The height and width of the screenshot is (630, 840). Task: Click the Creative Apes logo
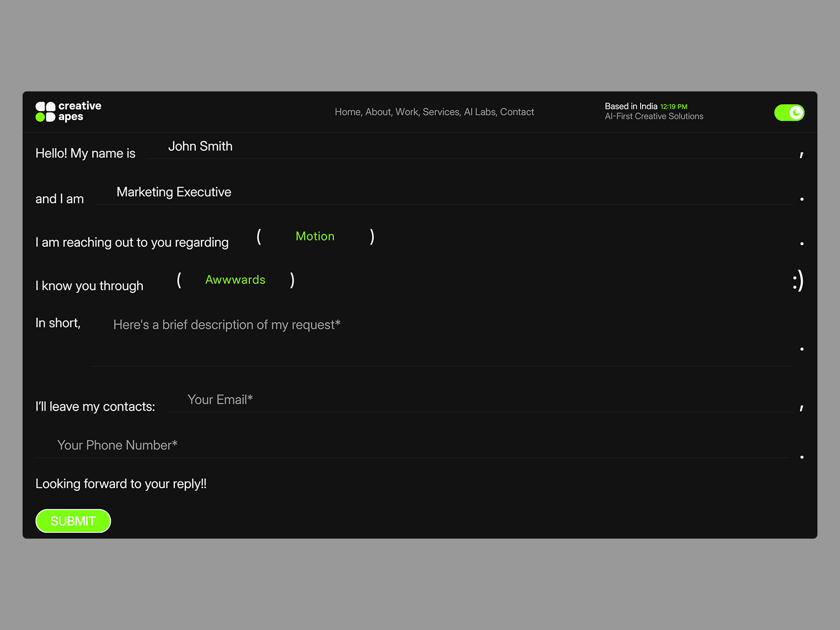click(x=68, y=111)
